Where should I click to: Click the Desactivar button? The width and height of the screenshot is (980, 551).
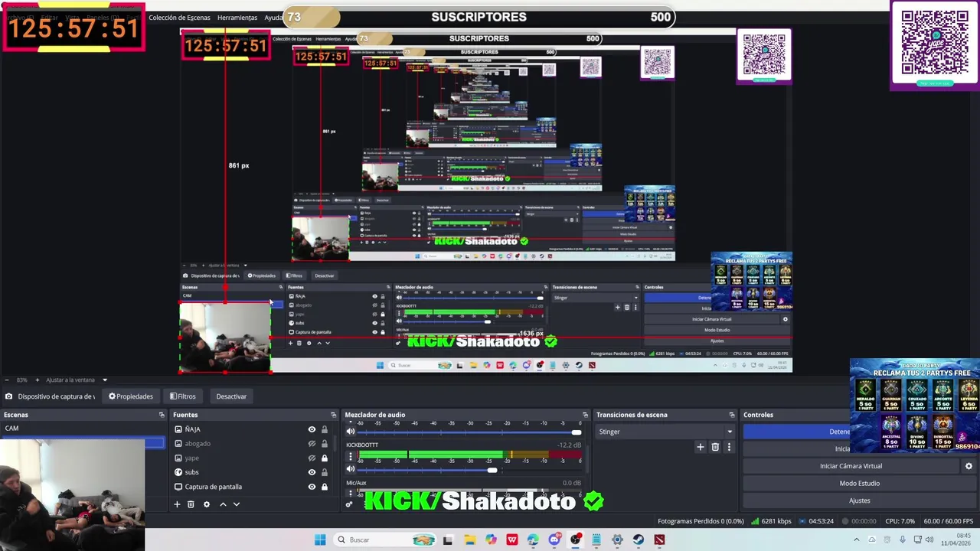click(x=231, y=396)
